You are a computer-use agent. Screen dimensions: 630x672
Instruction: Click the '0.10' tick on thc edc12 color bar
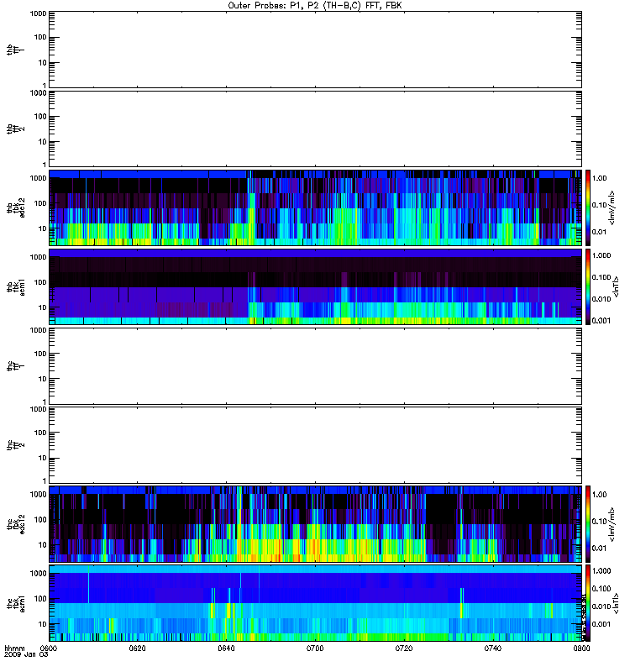[x=599, y=521]
